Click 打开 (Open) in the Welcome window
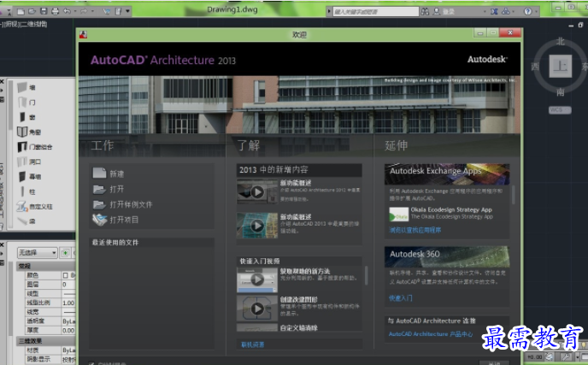The width and height of the screenshot is (588, 365). tap(109, 189)
